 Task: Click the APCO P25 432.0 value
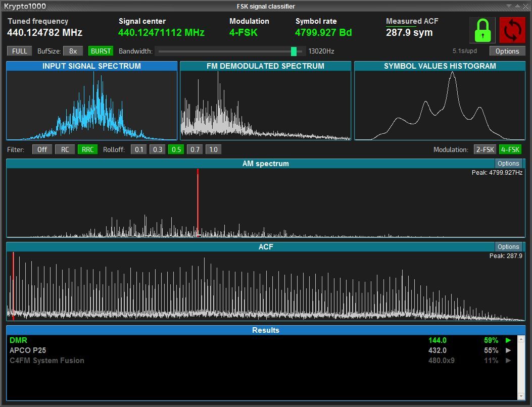click(x=438, y=350)
